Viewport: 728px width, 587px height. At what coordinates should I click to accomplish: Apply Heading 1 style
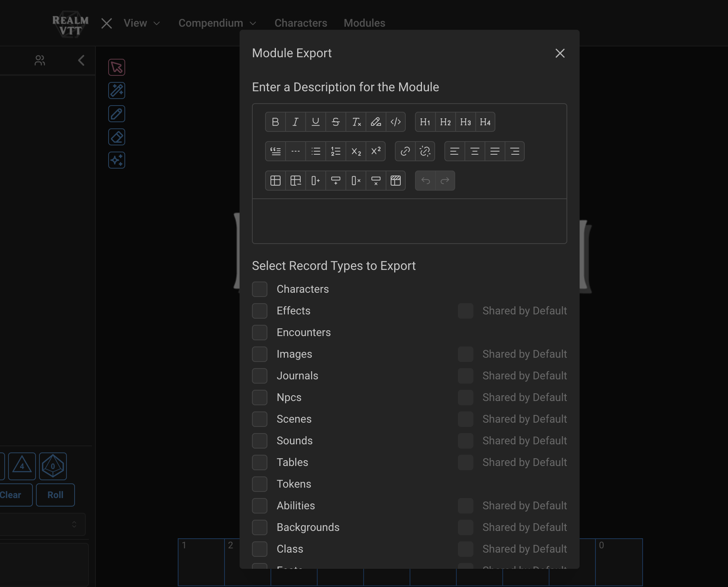point(425,122)
